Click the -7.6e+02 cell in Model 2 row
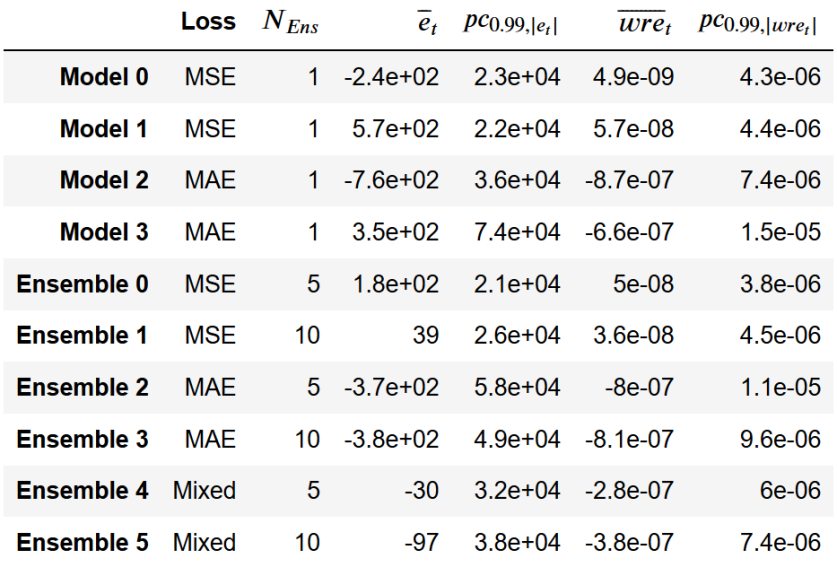This screenshot has height=576, width=837. click(390, 180)
